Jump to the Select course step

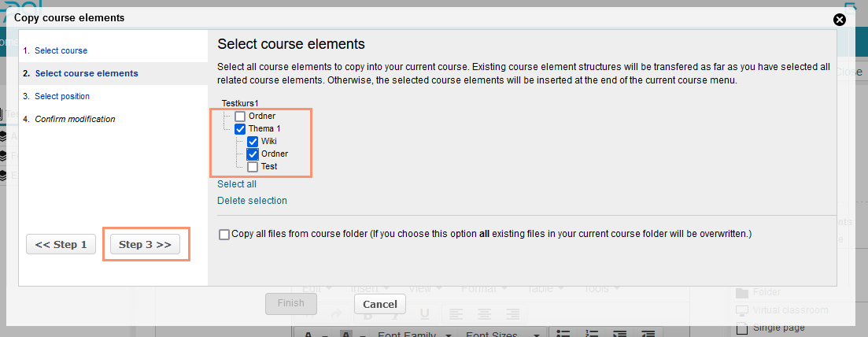pyautogui.click(x=61, y=50)
